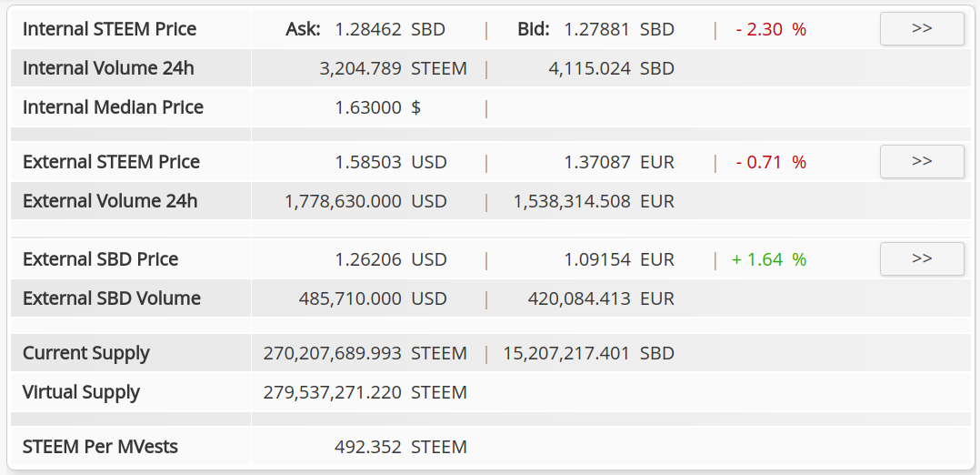Image resolution: width=980 pixels, height=475 pixels.
Task: Select the red -2.30 % change indicator
Action: click(x=771, y=29)
